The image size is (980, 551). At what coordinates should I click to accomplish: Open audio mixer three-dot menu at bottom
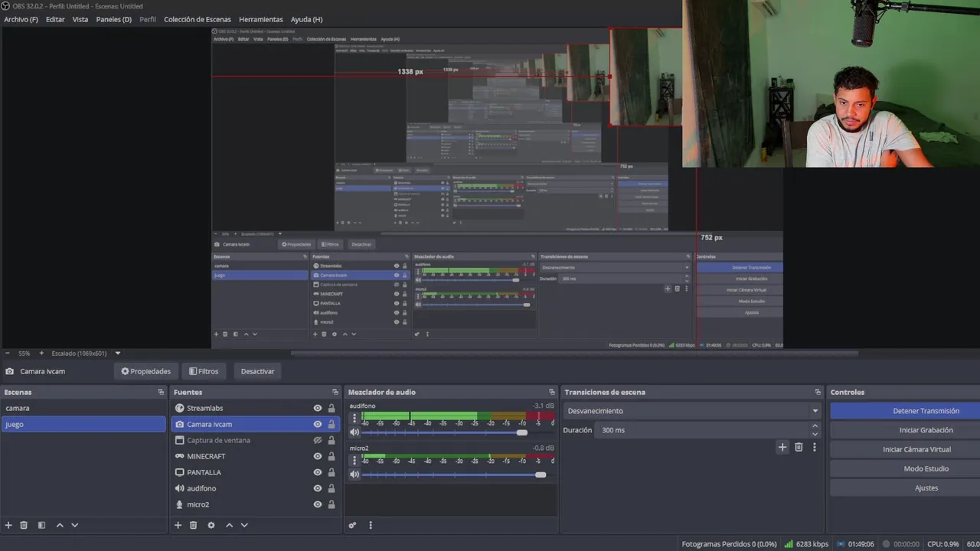[x=371, y=525]
